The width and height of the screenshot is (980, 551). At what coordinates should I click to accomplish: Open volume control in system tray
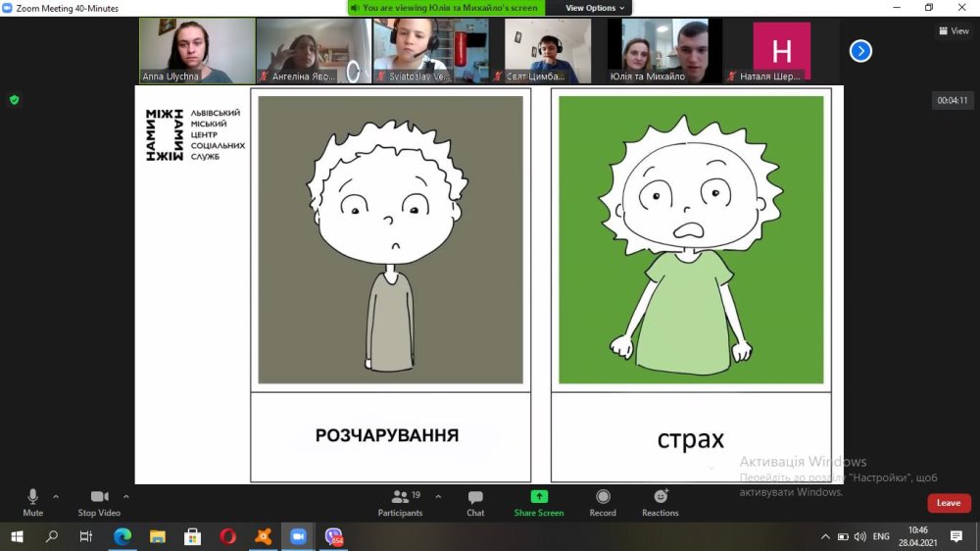(860, 536)
